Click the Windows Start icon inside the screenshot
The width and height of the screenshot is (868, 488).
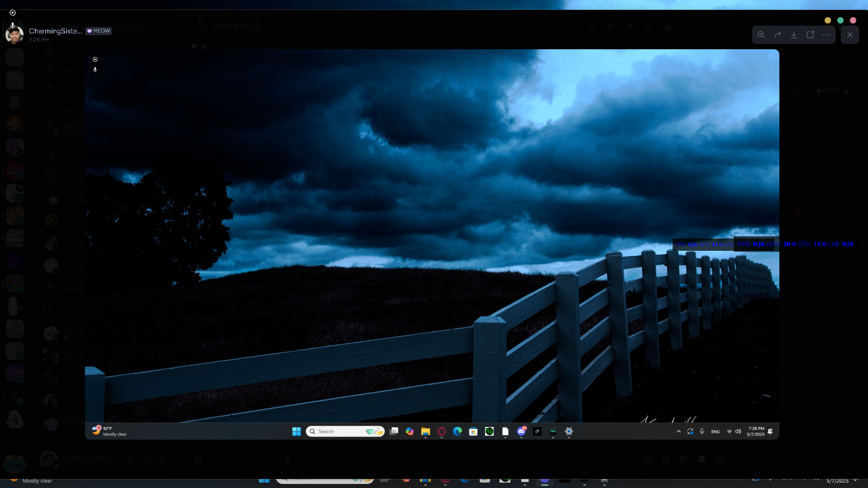[x=297, y=432]
